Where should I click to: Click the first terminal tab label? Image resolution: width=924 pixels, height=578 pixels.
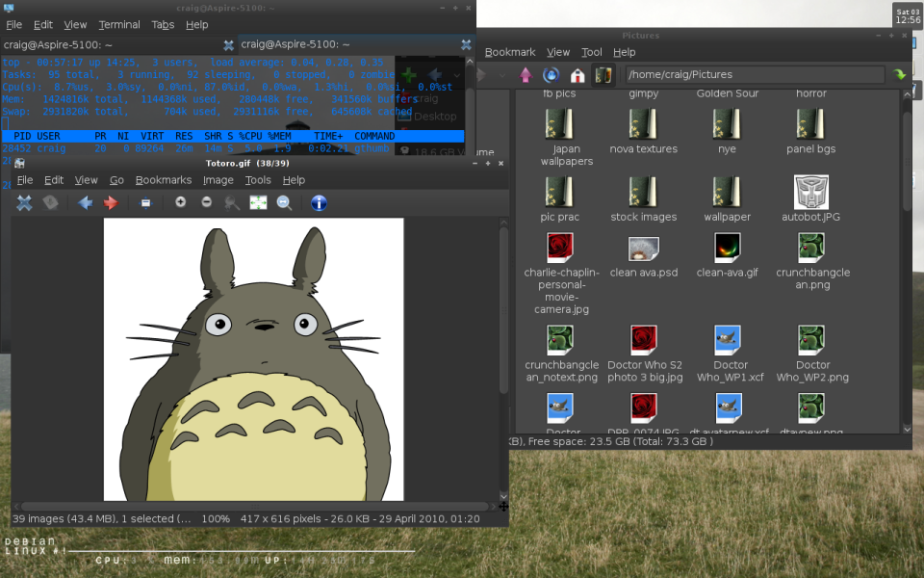[x=58, y=45]
